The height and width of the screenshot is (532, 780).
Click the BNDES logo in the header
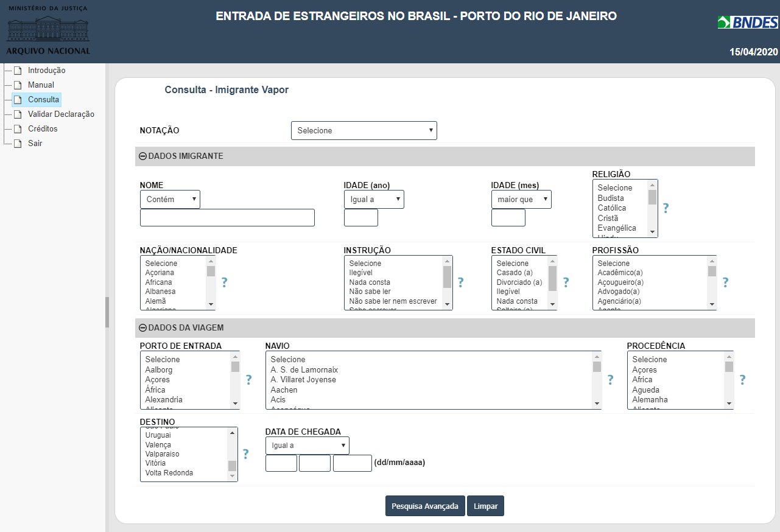tap(748, 23)
